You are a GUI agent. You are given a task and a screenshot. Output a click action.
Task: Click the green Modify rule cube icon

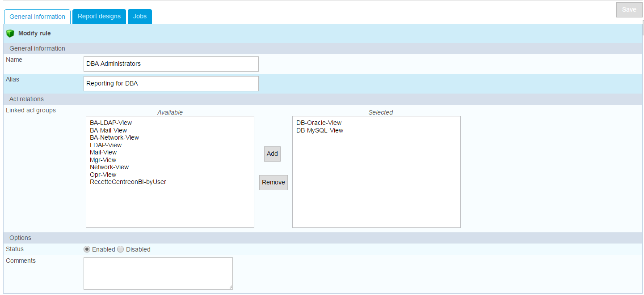pyautogui.click(x=10, y=34)
